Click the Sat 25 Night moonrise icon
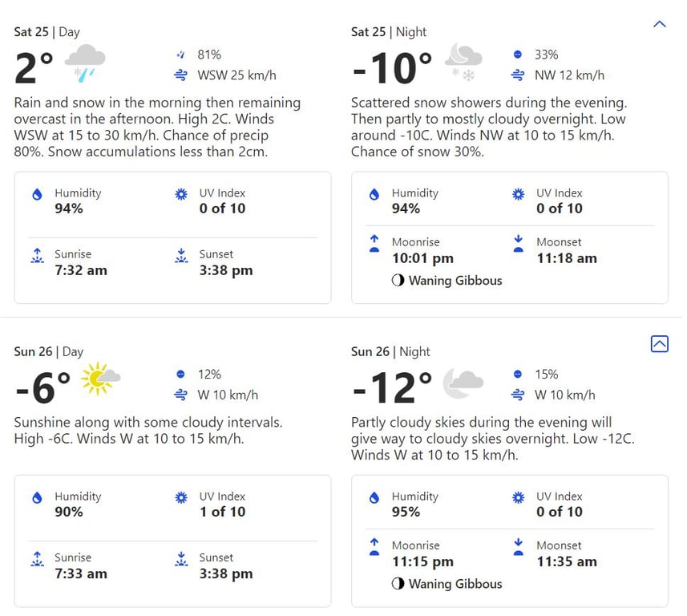Screen dimensions: 687x616 (374, 244)
